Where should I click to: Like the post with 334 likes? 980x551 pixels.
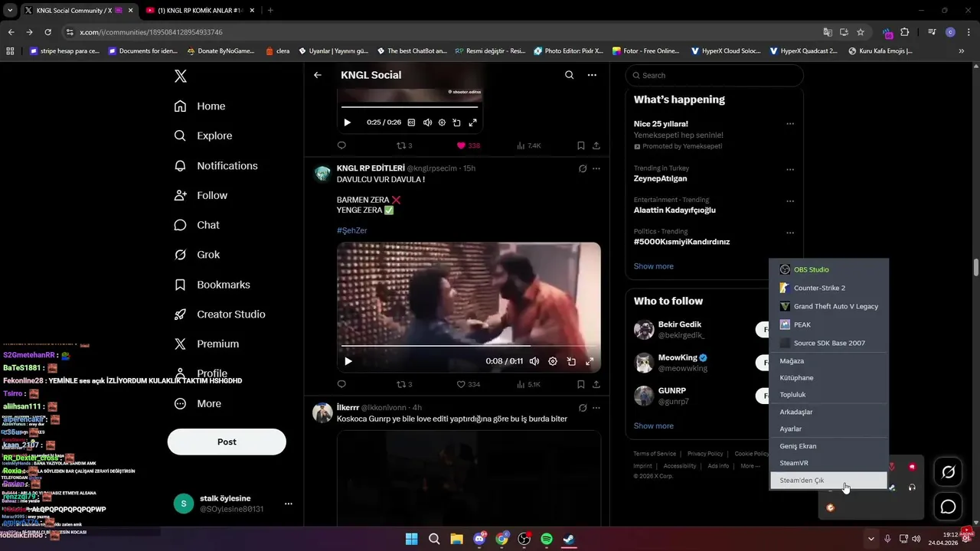tap(469, 384)
